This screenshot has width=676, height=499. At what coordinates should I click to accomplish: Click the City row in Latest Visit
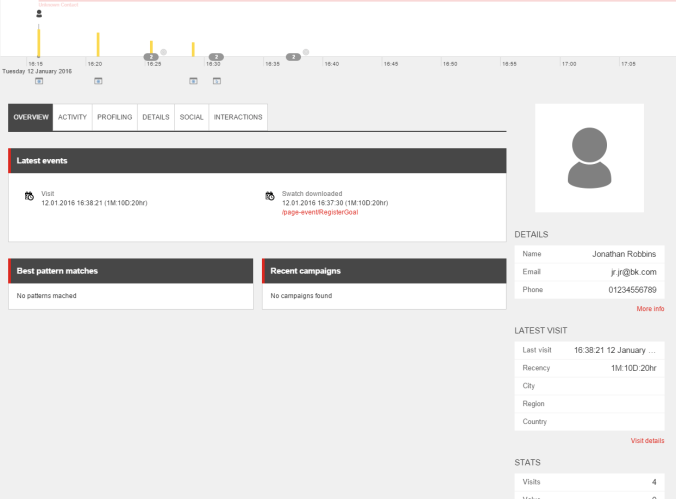point(589,386)
